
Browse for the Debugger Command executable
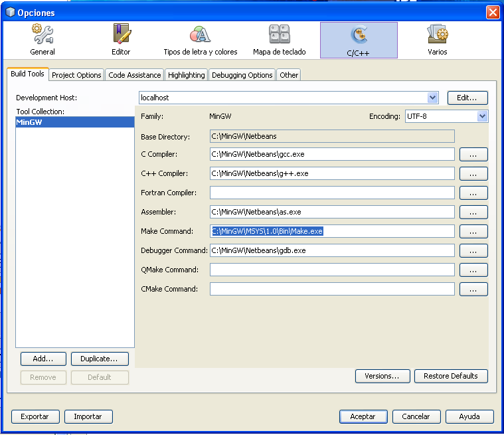point(473,251)
